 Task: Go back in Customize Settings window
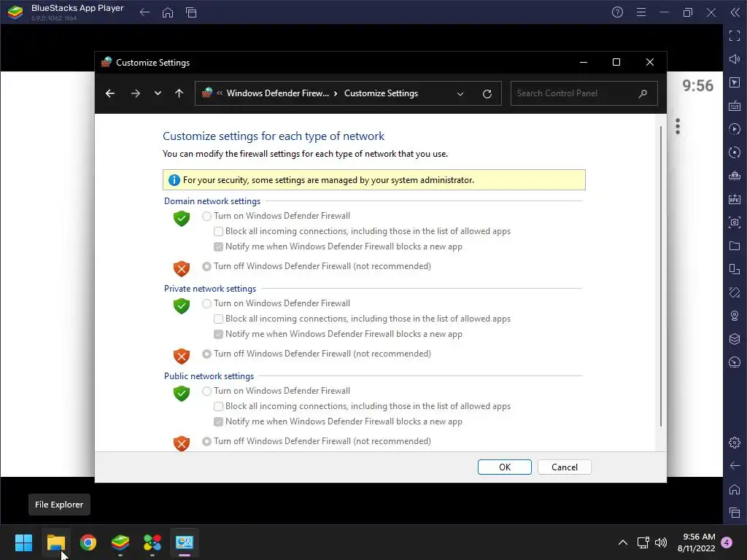[110, 93]
